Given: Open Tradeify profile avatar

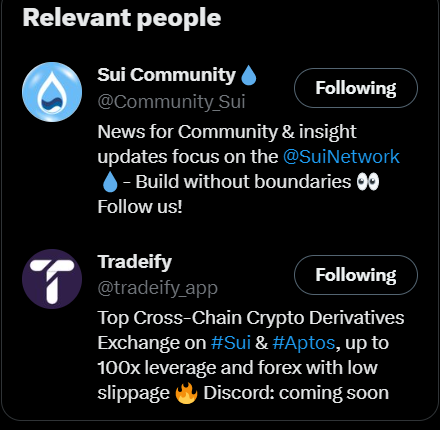Looking at the screenshot, I should (52, 279).
